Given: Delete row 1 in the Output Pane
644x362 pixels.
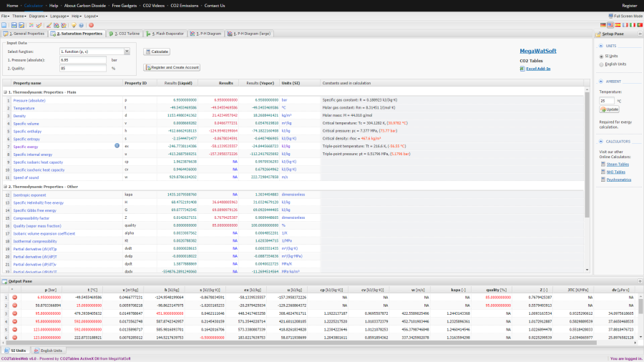Looking at the screenshot, I should point(15,296).
